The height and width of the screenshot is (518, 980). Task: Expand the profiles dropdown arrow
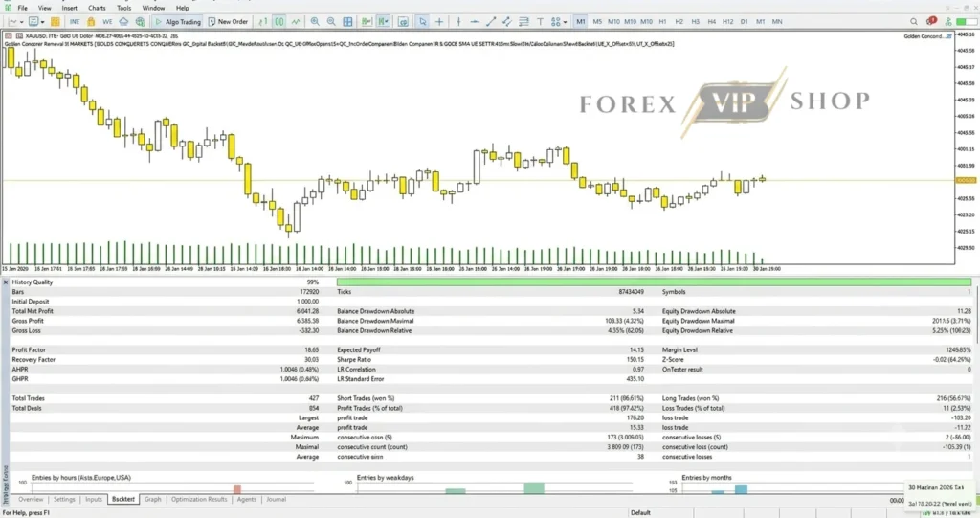pyautogui.click(x=42, y=22)
